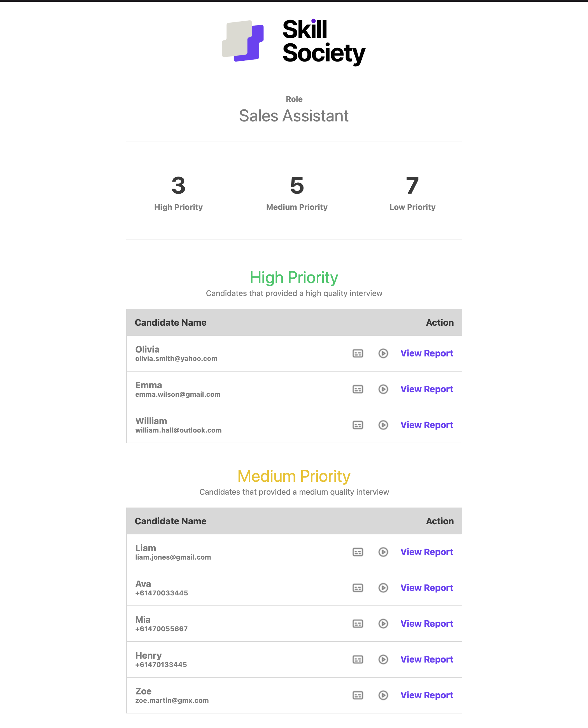Open Liam's transcript card icon
The width and height of the screenshot is (588, 728).
point(358,552)
